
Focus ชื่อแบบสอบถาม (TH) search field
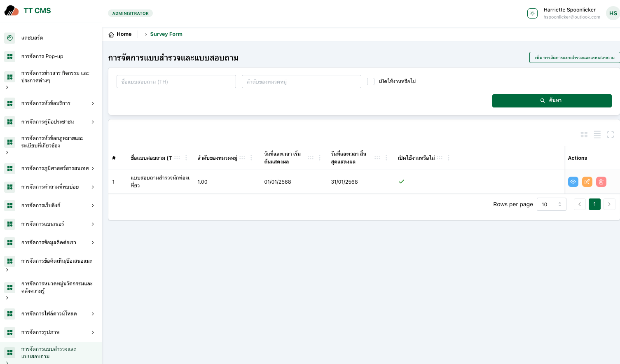(176, 82)
